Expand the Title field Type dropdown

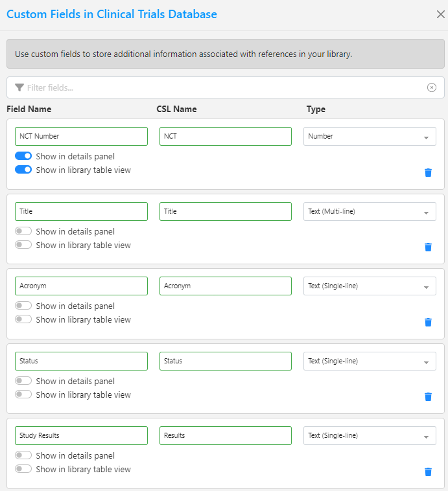pos(370,211)
